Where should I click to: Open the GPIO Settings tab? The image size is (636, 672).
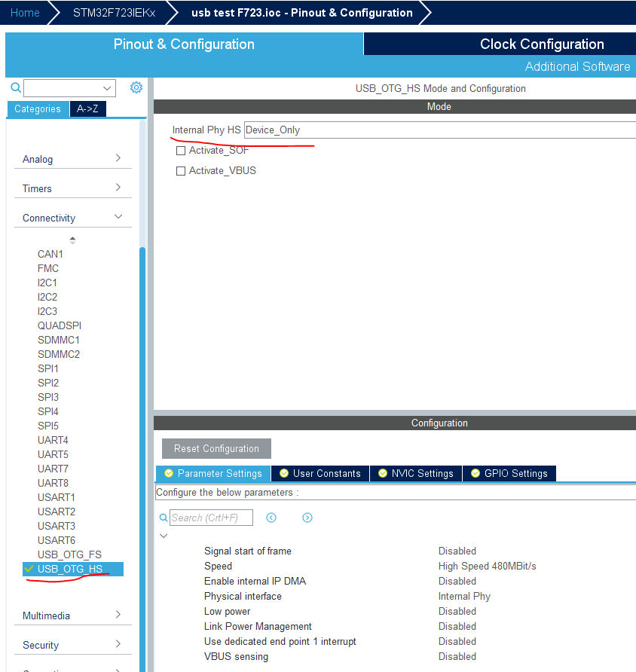pyautogui.click(x=509, y=473)
